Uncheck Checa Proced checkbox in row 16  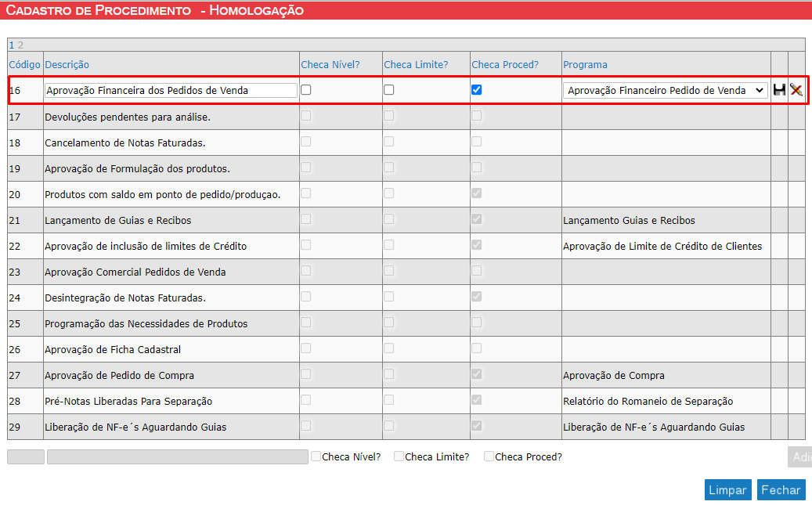(x=476, y=89)
